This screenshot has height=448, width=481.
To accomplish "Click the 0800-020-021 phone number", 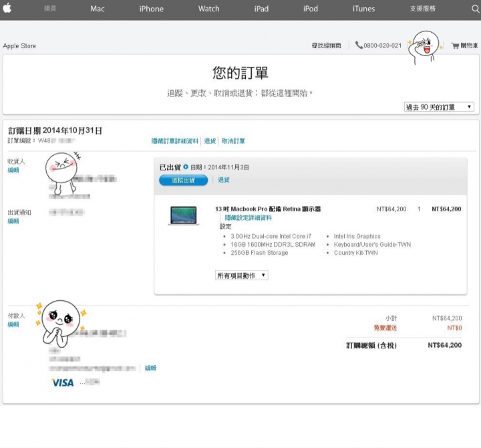I will [x=383, y=45].
